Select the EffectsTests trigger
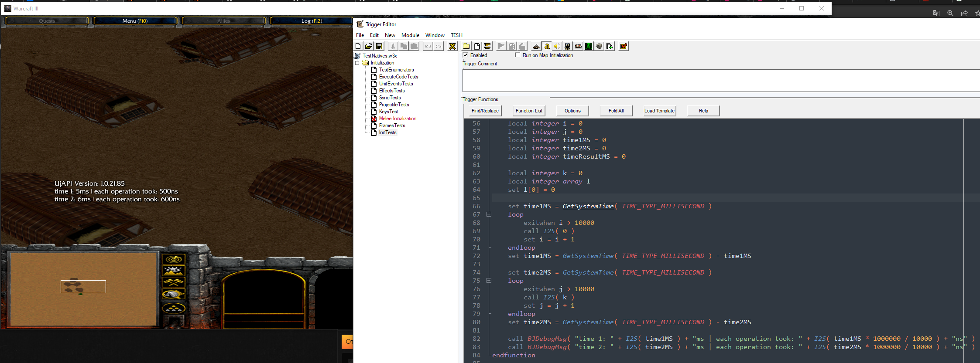Viewport: 980px width, 363px height. click(x=392, y=91)
